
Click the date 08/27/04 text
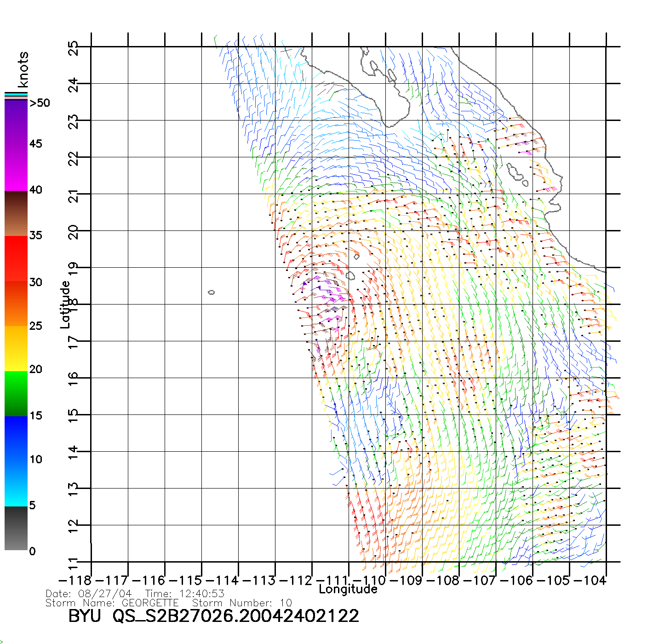(x=105, y=594)
